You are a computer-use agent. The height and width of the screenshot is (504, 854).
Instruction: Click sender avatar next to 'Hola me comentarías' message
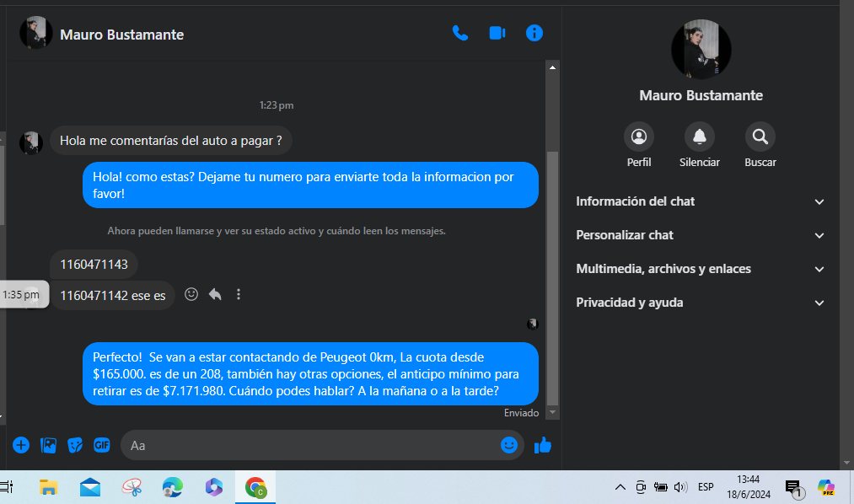(31, 143)
